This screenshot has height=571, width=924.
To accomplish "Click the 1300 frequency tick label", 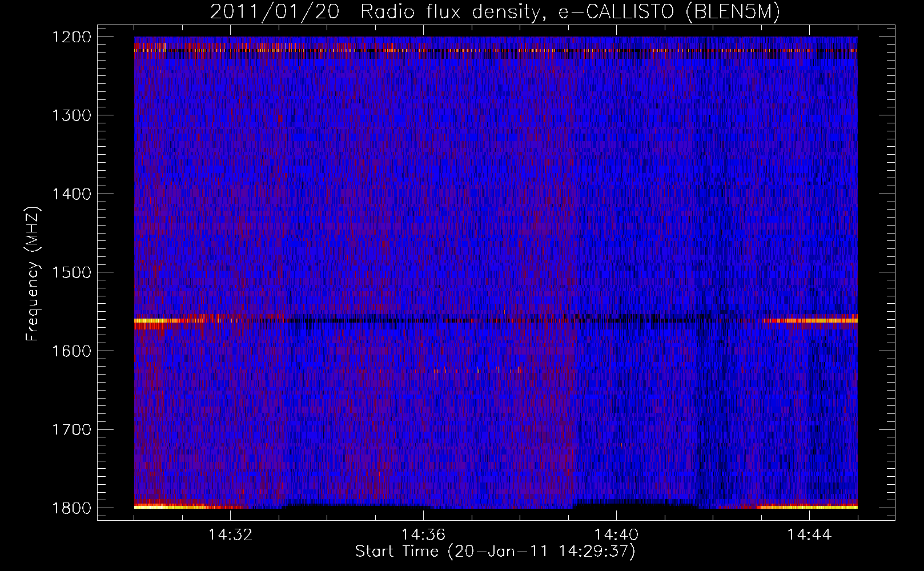I will coord(72,115).
